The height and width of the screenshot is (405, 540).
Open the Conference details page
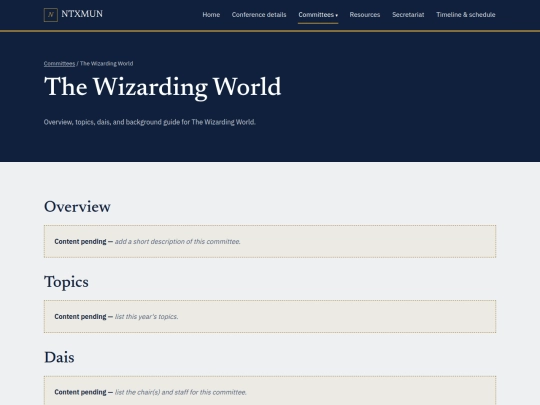259,15
